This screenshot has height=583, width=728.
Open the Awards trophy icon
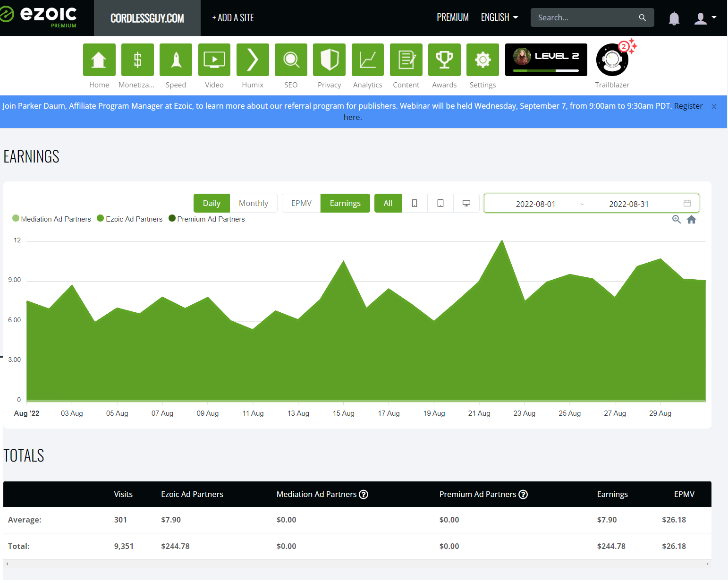(444, 60)
